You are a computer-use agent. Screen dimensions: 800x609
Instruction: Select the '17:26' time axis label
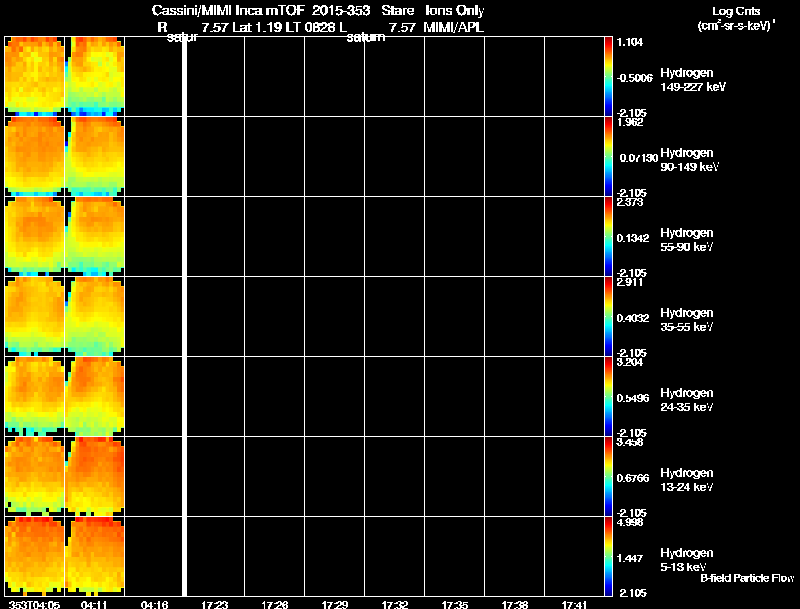[x=274, y=604]
